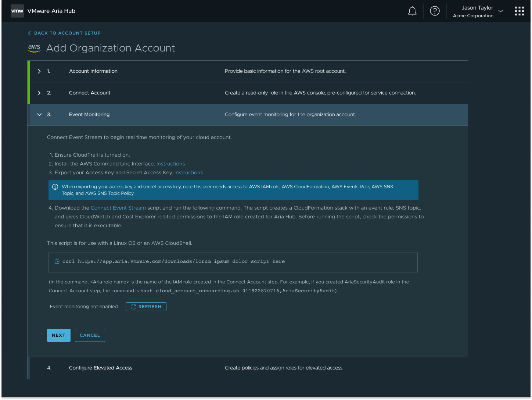Click 'Add Organization Account' heading

pyautogui.click(x=111, y=48)
